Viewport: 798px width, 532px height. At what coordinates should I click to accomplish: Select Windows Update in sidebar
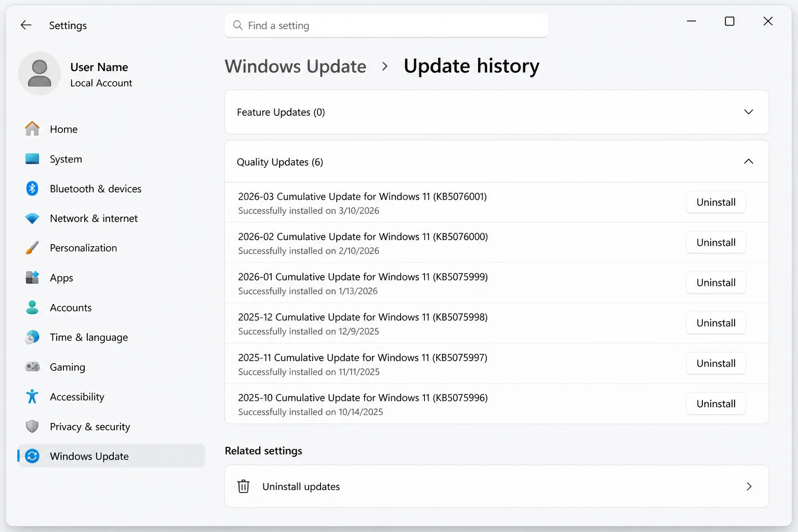pyautogui.click(x=111, y=456)
